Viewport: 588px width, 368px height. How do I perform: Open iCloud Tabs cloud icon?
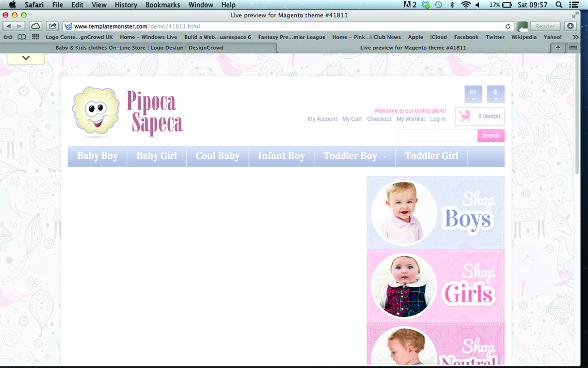coord(36,26)
